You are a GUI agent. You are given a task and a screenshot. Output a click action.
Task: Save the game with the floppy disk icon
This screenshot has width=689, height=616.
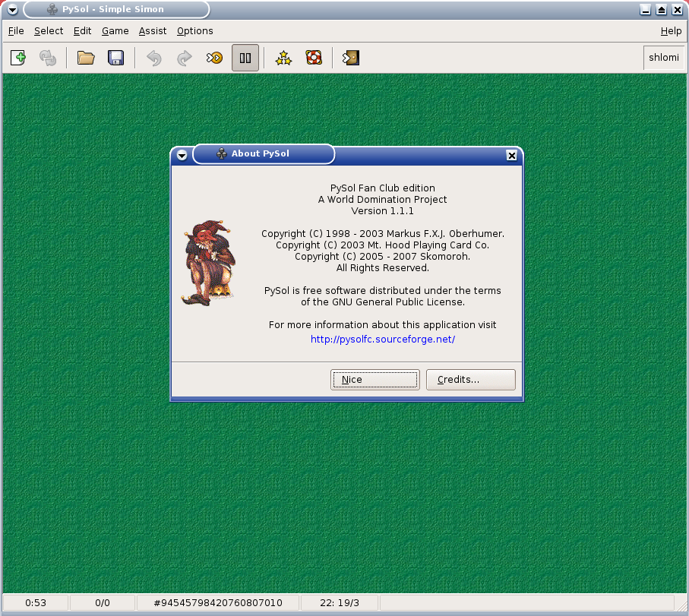[116, 58]
